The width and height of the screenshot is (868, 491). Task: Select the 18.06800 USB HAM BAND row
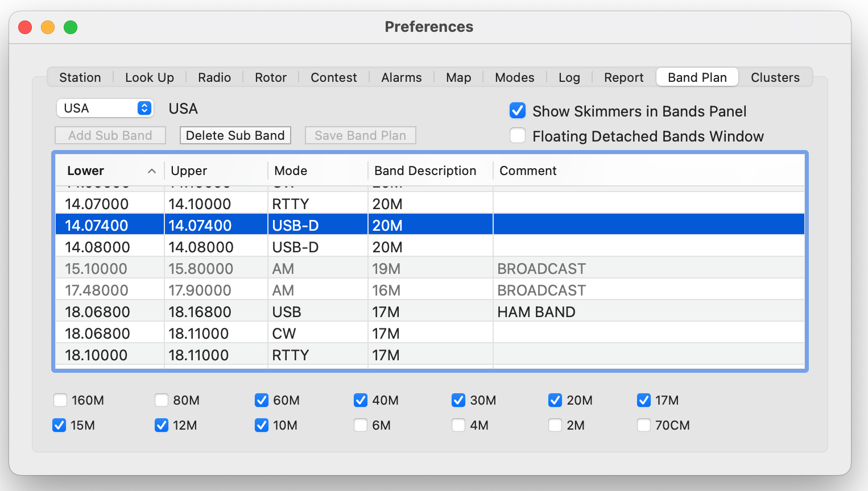tap(398, 311)
